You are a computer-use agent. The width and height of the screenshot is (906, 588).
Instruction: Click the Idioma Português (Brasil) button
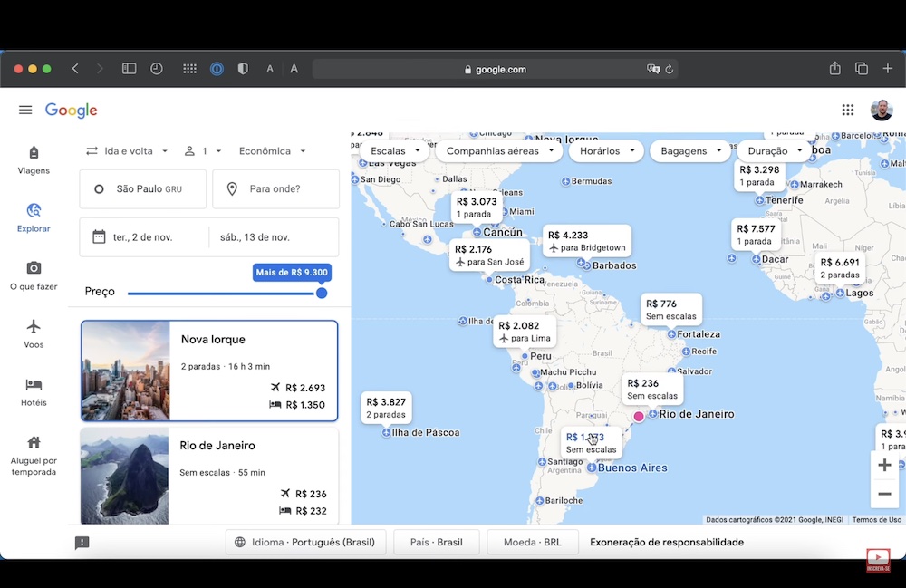(x=305, y=543)
